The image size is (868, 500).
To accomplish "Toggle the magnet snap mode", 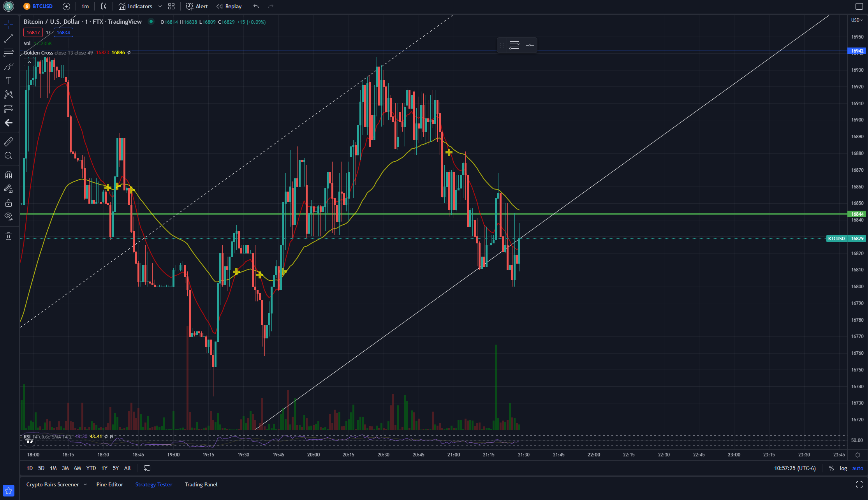I will [x=9, y=174].
